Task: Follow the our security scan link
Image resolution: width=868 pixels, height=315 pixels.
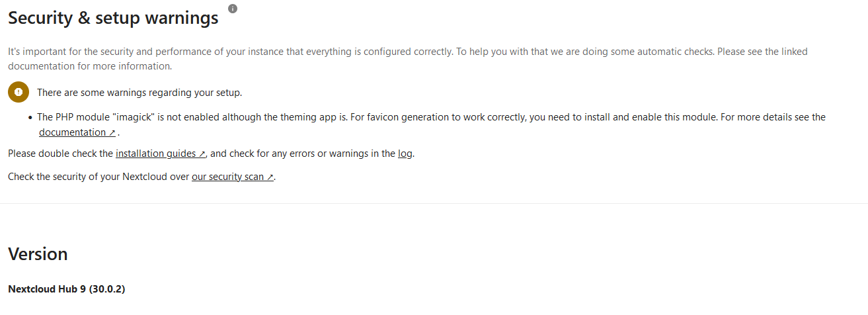Action: (x=227, y=177)
